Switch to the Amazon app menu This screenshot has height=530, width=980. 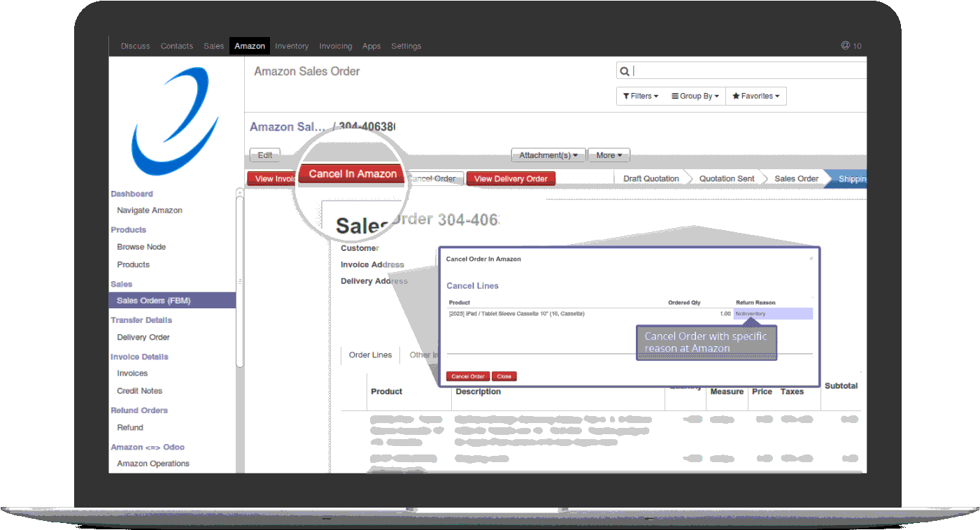point(249,45)
